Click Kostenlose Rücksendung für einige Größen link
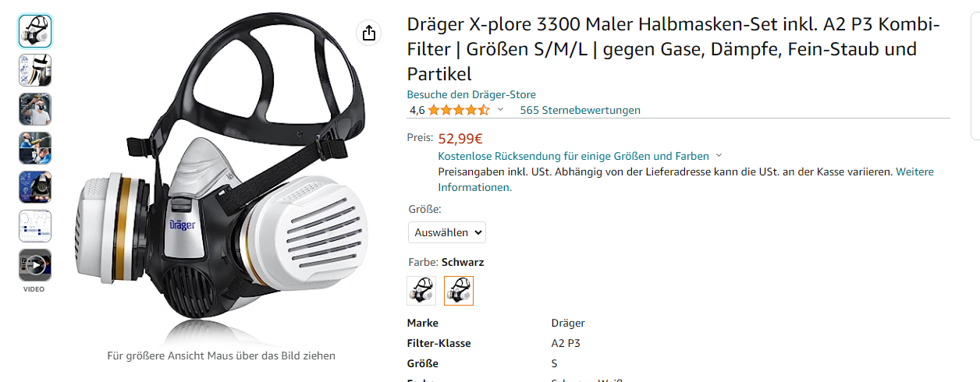 (x=573, y=156)
